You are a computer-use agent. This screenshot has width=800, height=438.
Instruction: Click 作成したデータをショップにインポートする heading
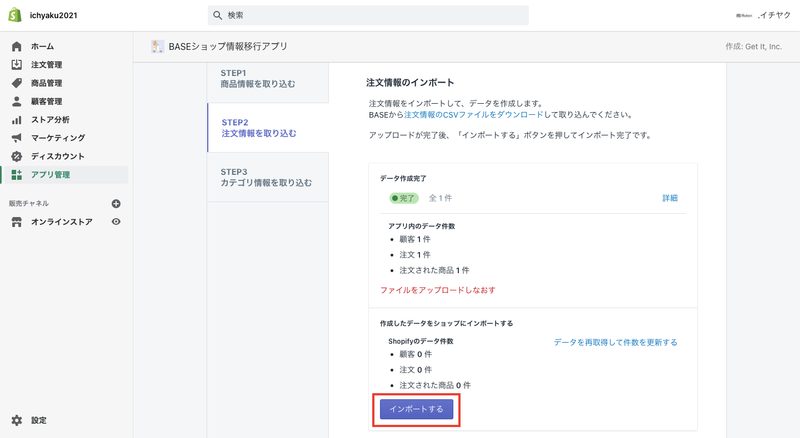click(446, 323)
